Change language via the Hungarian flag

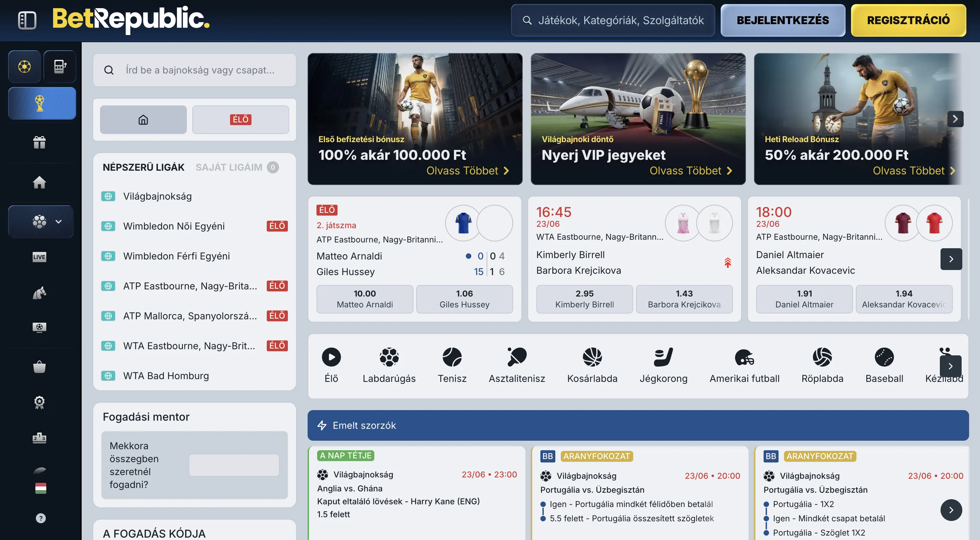41,488
